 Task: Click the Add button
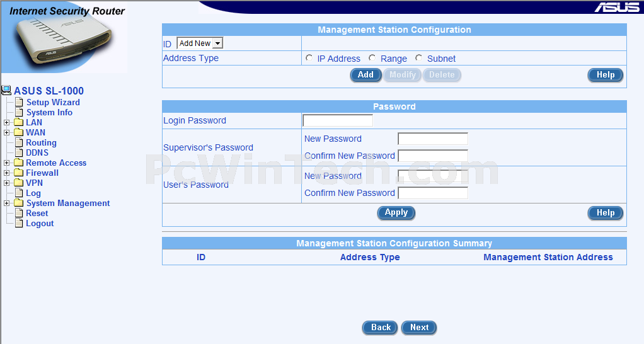pyautogui.click(x=365, y=75)
